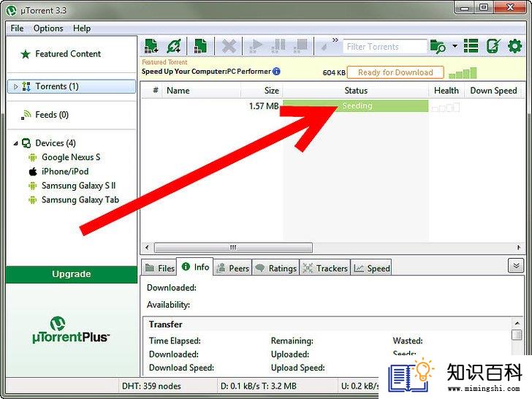This screenshot has width=532, height=399.
Task: Open the File menu
Action: click(x=17, y=28)
